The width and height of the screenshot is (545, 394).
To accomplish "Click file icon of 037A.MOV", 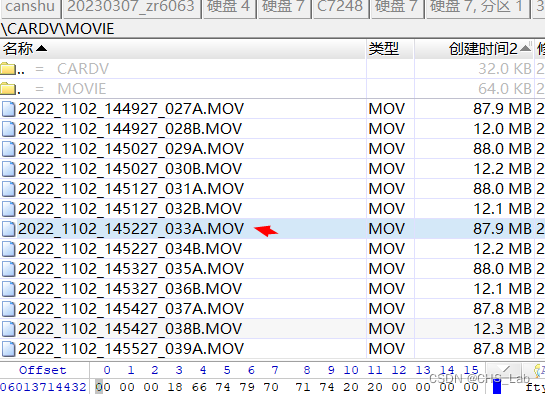I will coord(8,309).
